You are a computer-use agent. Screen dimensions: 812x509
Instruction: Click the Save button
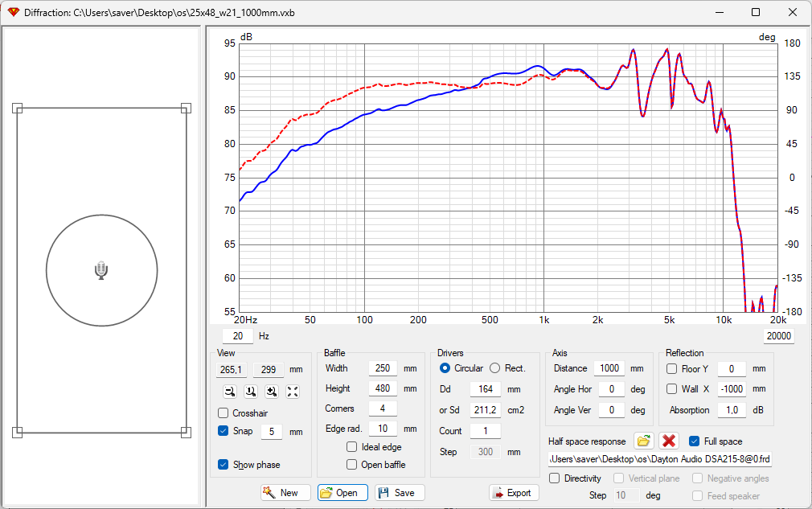click(400, 492)
